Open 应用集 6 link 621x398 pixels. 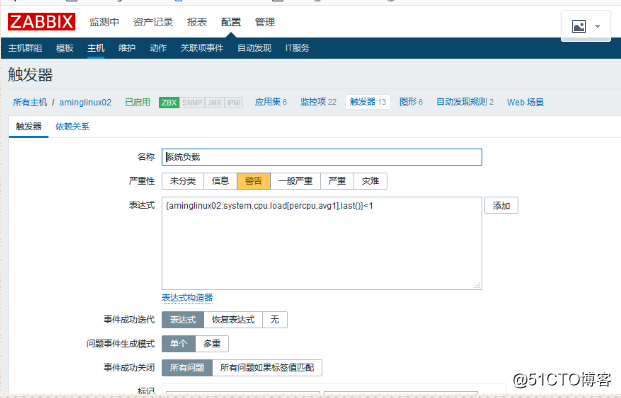[x=271, y=102]
